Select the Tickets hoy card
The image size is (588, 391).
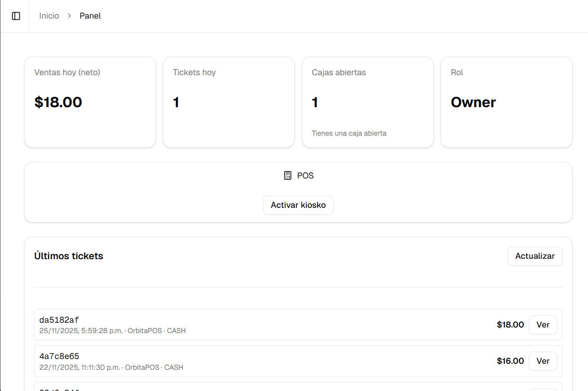pos(229,102)
